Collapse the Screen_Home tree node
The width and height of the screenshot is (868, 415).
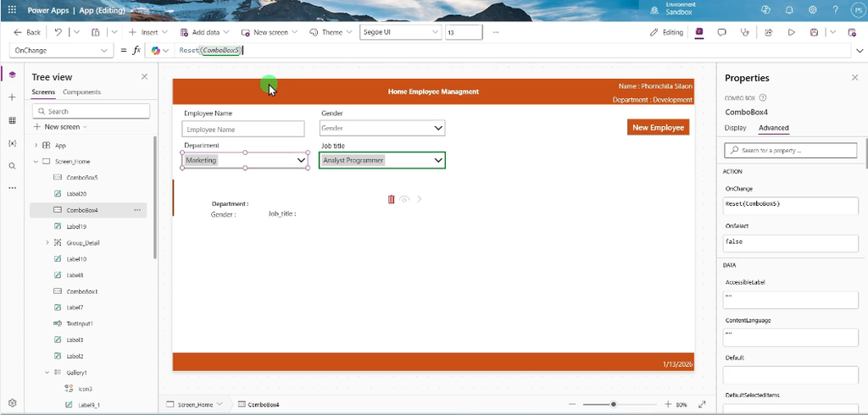[x=36, y=162]
